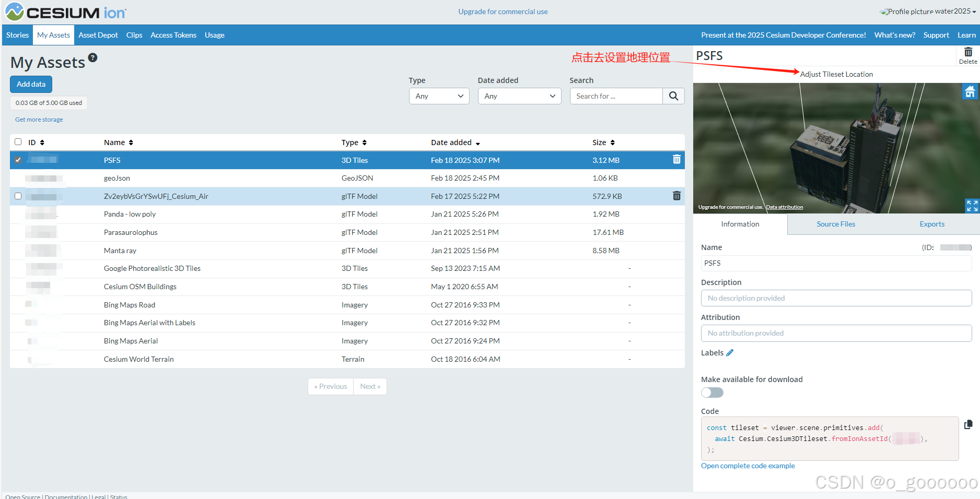
Task: Switch to the Source Files tab
Action: (836, 224)
